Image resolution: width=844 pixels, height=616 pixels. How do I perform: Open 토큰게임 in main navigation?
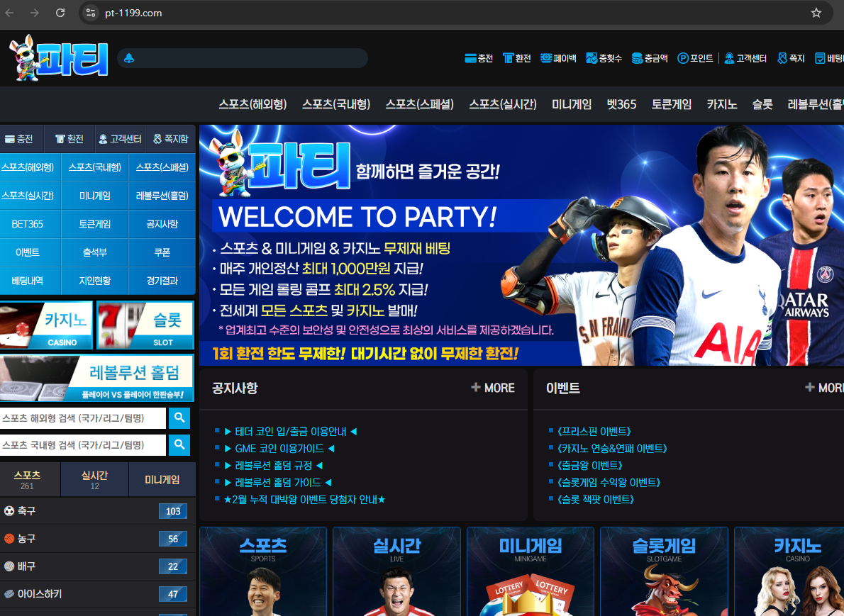point(671,104)
